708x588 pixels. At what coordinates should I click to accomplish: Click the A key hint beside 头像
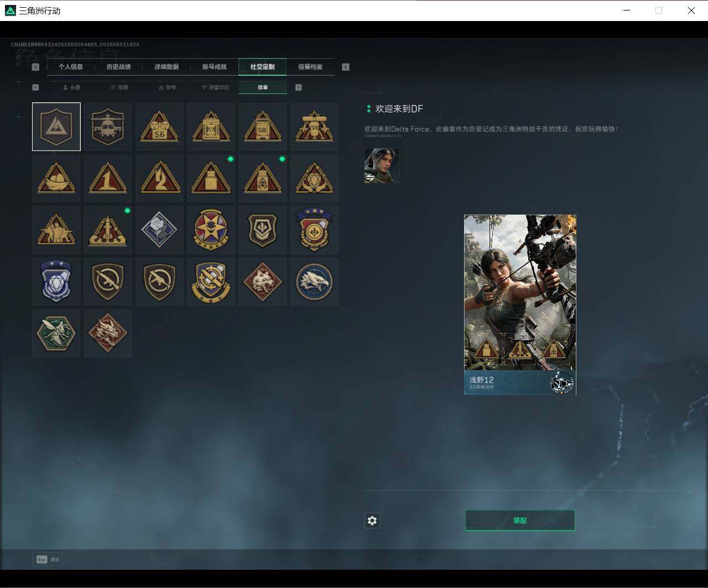(36, 87)
